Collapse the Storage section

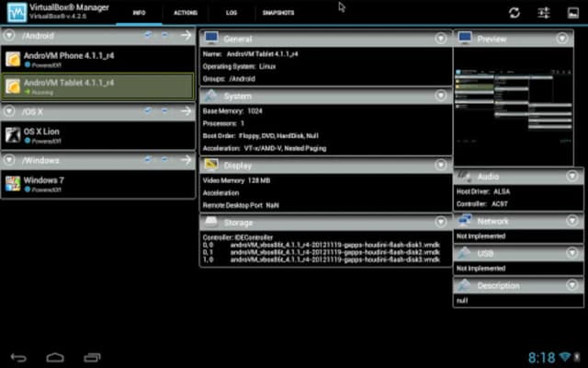pyautogui.click(x=441, y=223)
